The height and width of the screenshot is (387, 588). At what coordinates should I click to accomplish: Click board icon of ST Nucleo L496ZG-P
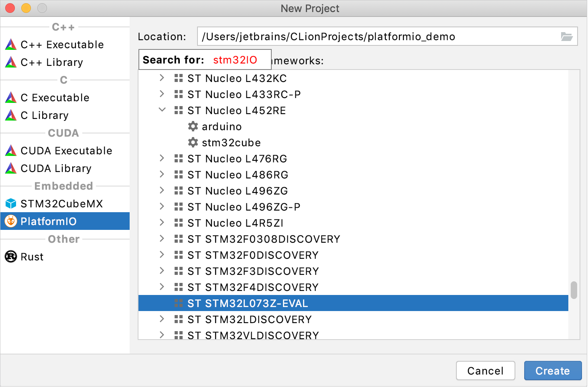pyautogui.click(x=179, y=207)
